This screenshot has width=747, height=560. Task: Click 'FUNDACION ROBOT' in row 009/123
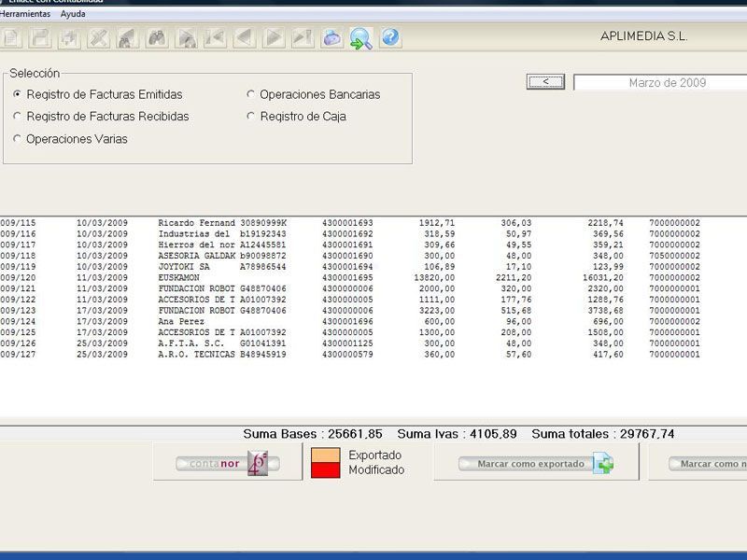(x=196, y=311)
